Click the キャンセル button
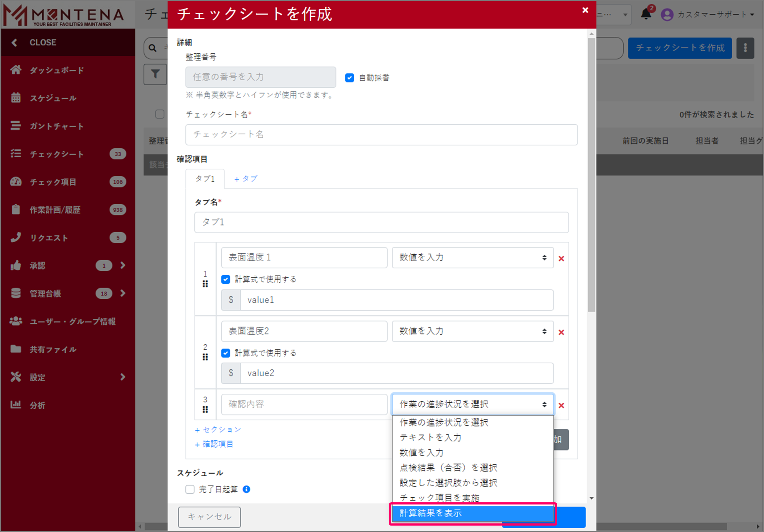Screen dimensions: 764x532 click(209, 517)
